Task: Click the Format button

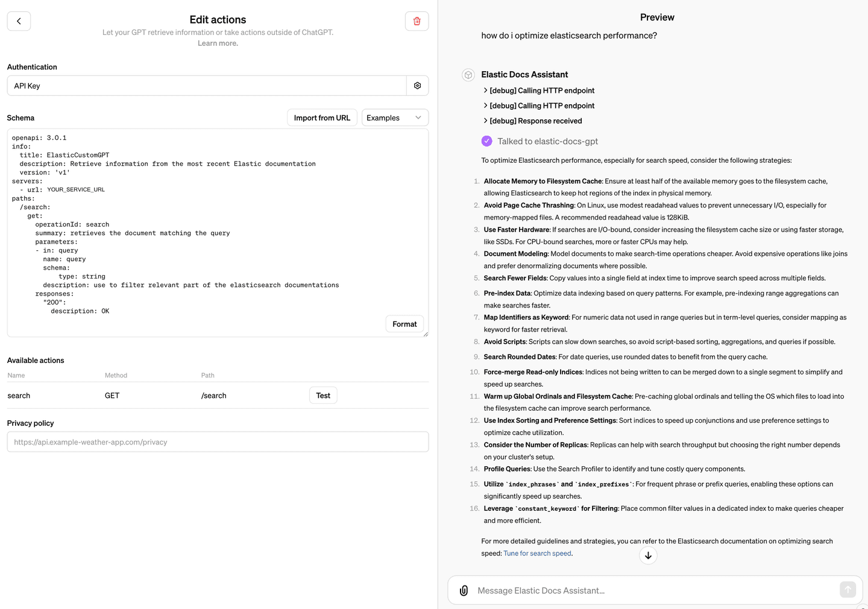Action: click(x=404, y=324)
